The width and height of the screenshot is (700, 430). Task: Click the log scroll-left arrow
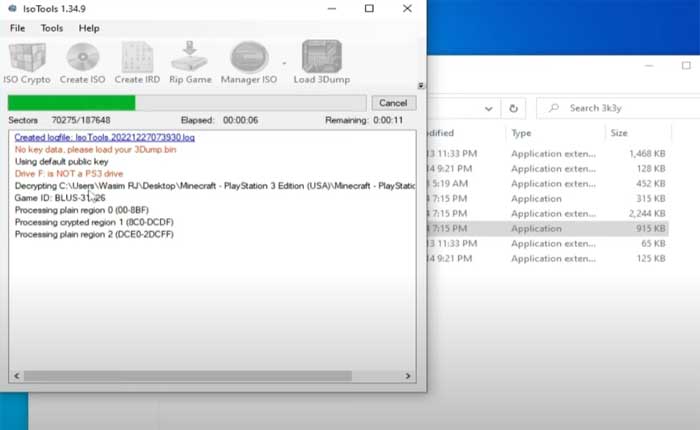point(17,376)
